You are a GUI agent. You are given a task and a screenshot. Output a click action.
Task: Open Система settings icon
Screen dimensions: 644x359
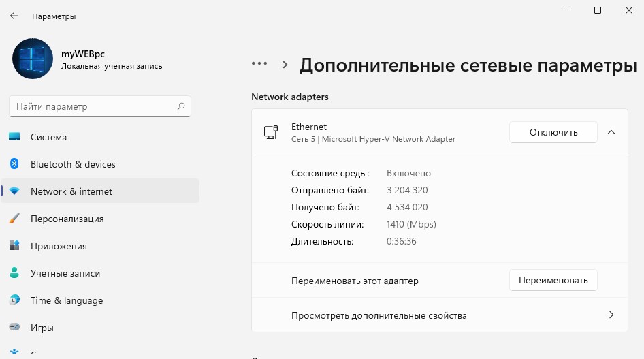coord(14,137)
